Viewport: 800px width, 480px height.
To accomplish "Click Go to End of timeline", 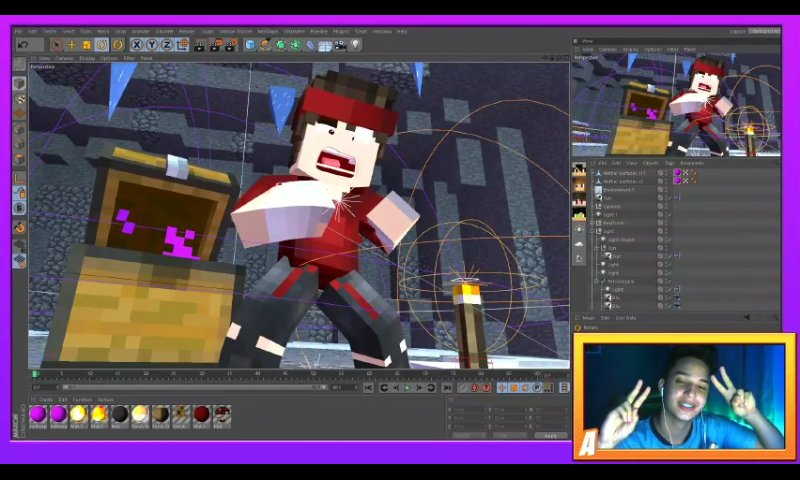I will [x=447, y=388].
